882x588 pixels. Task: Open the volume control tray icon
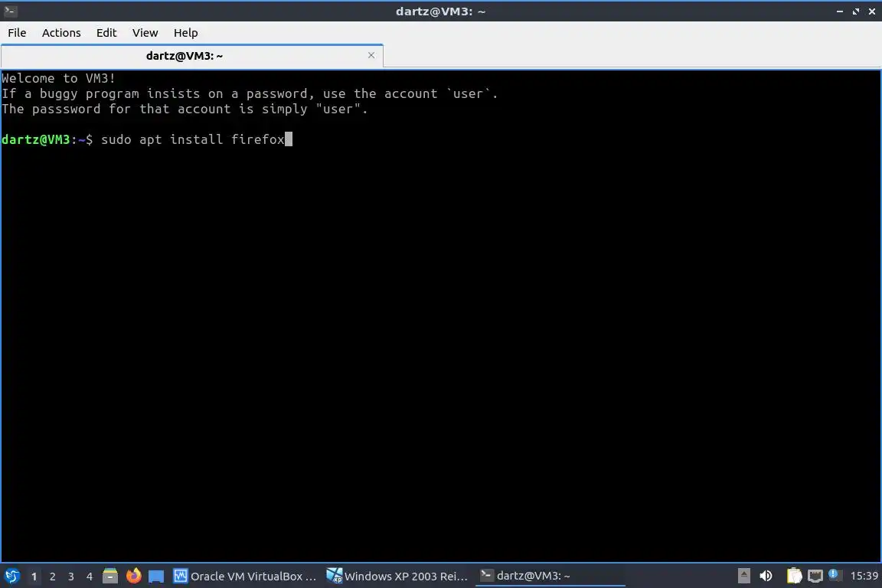coord(766,576)
